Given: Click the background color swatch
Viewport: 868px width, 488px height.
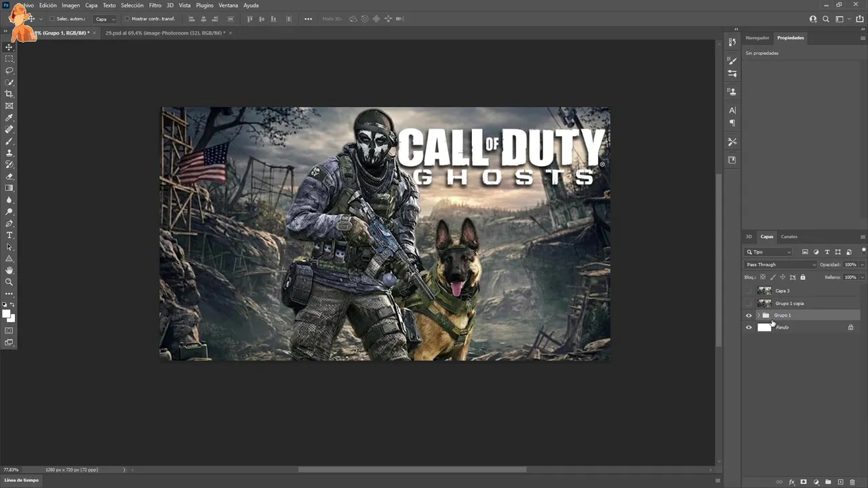Looking at the screenshot, I should click(x=12, y=318).
